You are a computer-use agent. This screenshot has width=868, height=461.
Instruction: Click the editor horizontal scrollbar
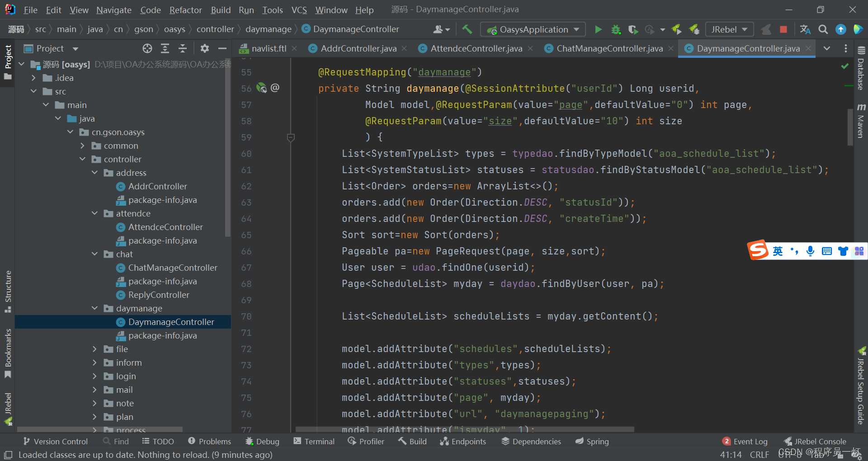point(465,429)
